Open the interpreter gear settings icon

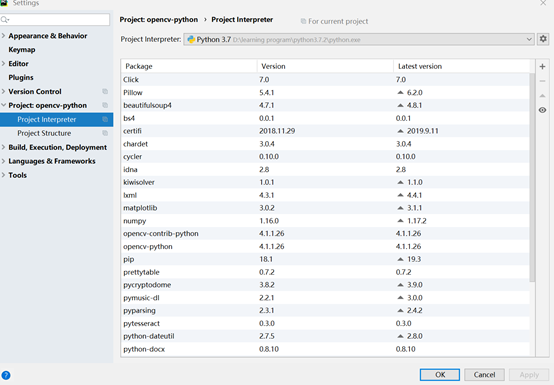(543, 39)
